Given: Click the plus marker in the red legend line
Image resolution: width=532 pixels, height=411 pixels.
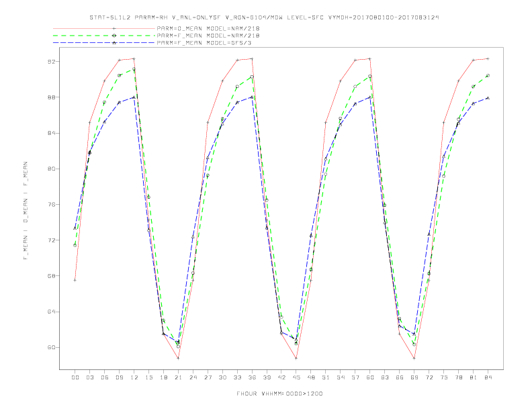Looking at the screenshot, I should pos(114,28).
